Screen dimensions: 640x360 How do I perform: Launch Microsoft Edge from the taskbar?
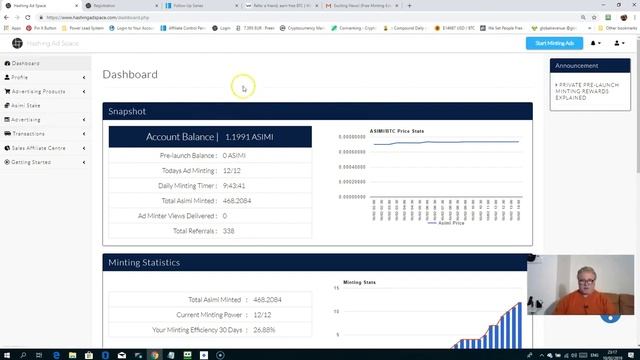(x=56, y=355)
